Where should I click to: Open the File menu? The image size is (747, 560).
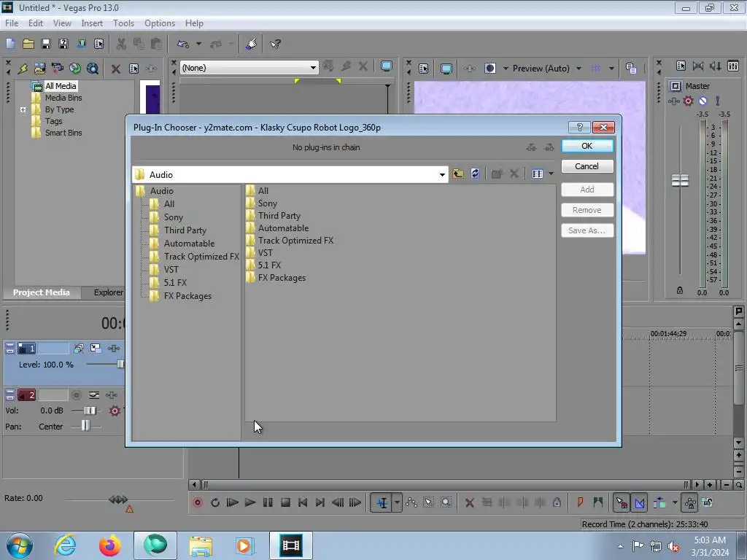[x=12, y=23]
